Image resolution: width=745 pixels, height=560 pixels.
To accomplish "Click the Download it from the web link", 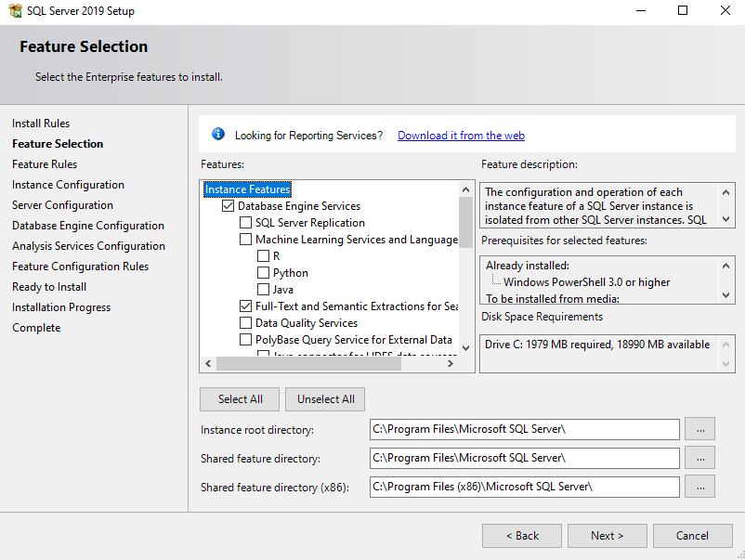I will (461, 135).
